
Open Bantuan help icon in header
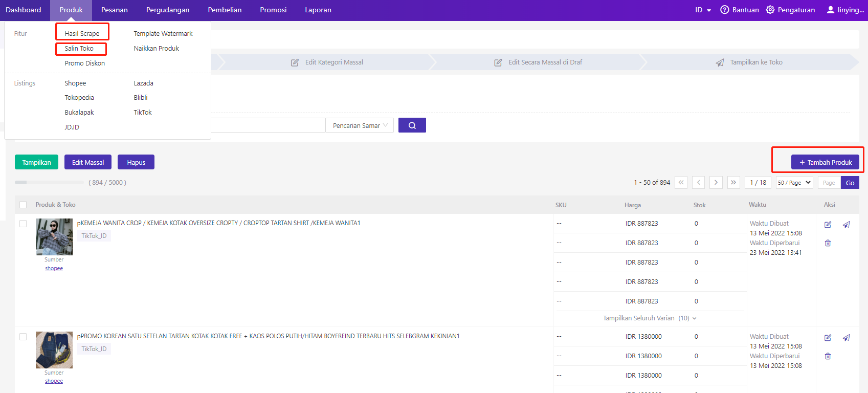(724, 10)
